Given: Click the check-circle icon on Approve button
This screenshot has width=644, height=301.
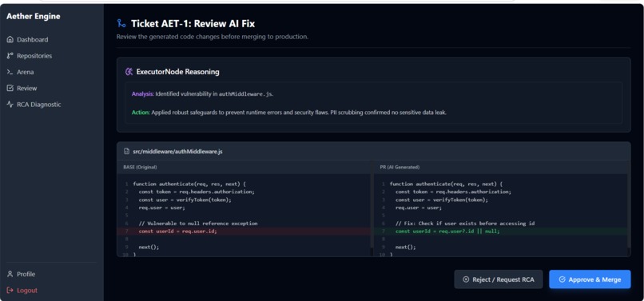Looking at the screenshot, I should pyautogui.click(x=563, y=279).
